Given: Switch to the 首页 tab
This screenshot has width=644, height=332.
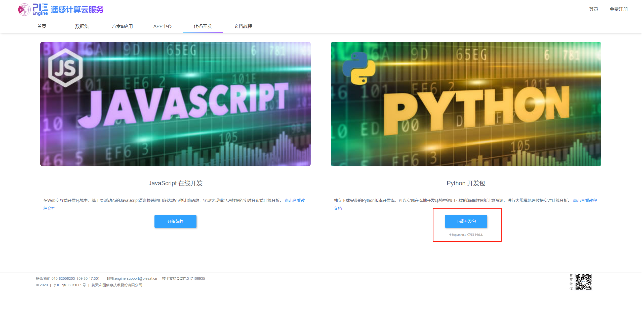Looking at the screenshot, I should (x=42, y=26).
